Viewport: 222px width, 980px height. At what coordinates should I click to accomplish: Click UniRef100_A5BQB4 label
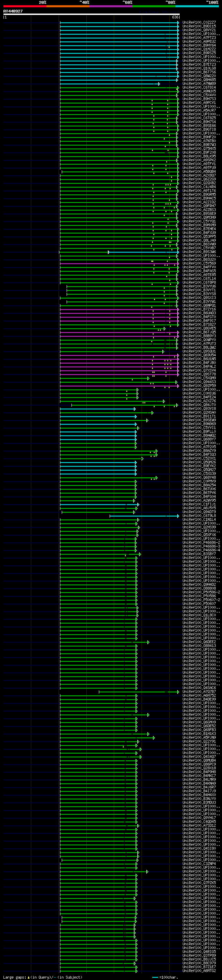pos(199,172)
